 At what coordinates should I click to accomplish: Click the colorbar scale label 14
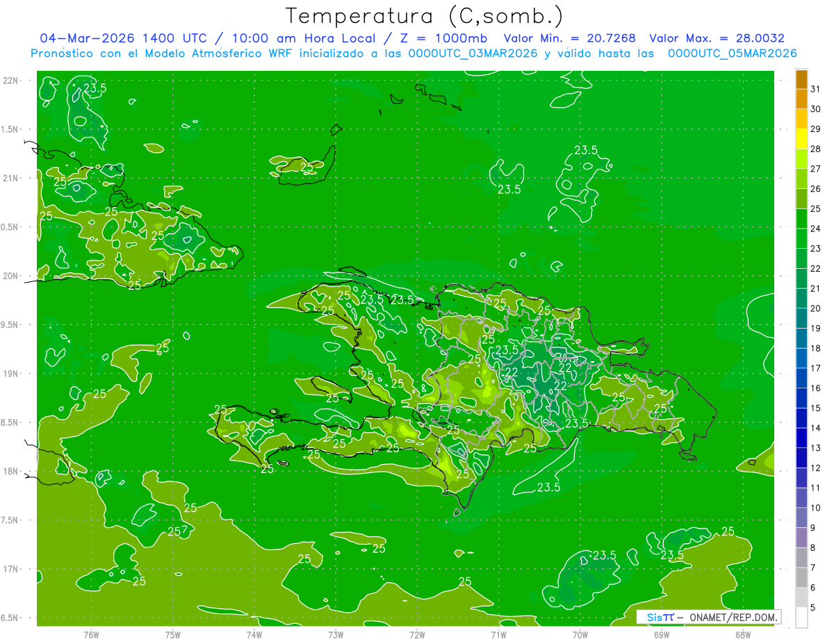[816, 428]
